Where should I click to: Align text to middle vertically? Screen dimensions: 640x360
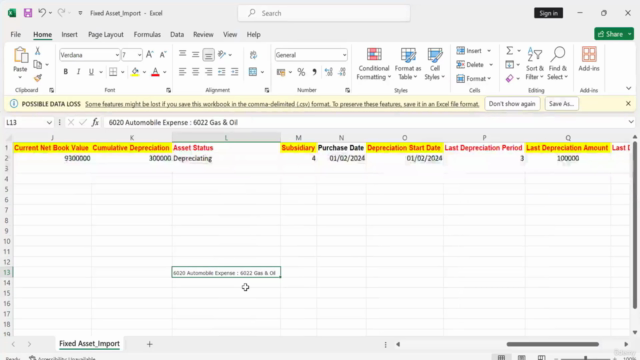[196, 54]
